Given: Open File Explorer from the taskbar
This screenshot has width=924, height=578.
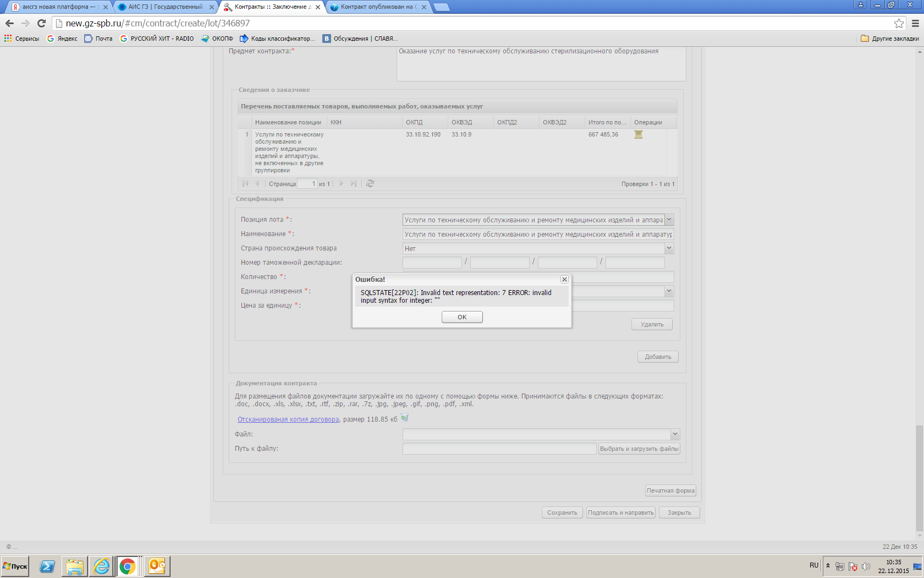Looking at the screenshot, I should tap(75, 566).
